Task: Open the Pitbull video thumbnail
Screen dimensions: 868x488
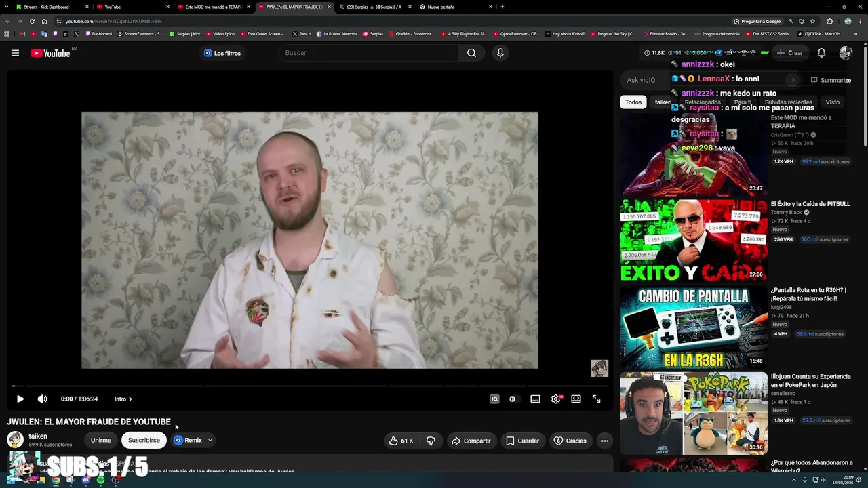Action: [x=694, y=240]
